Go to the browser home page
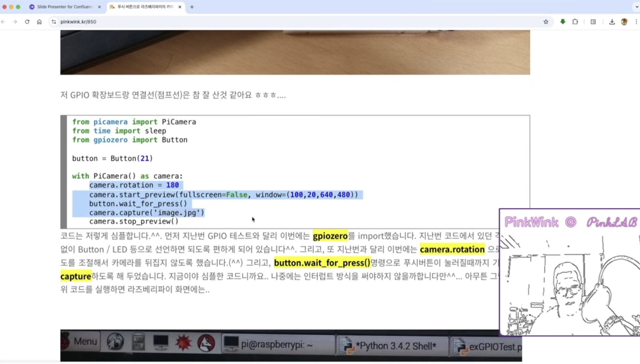 click(39, 22)
